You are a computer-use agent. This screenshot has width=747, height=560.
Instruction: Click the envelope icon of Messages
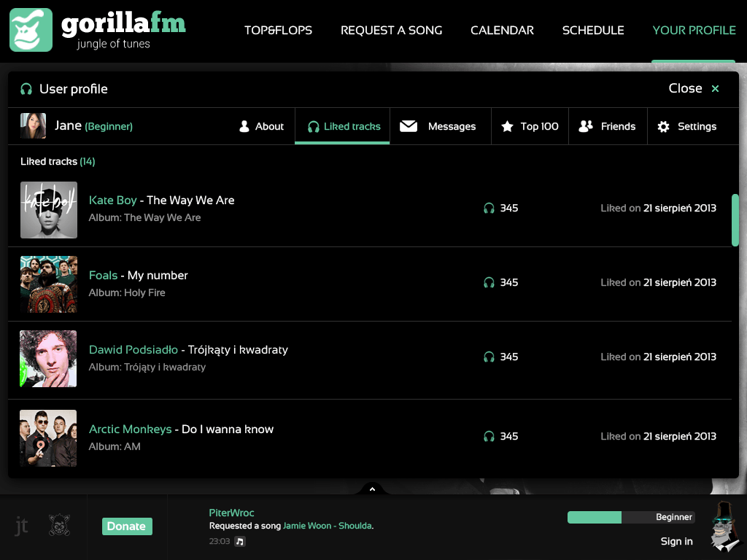409,125
